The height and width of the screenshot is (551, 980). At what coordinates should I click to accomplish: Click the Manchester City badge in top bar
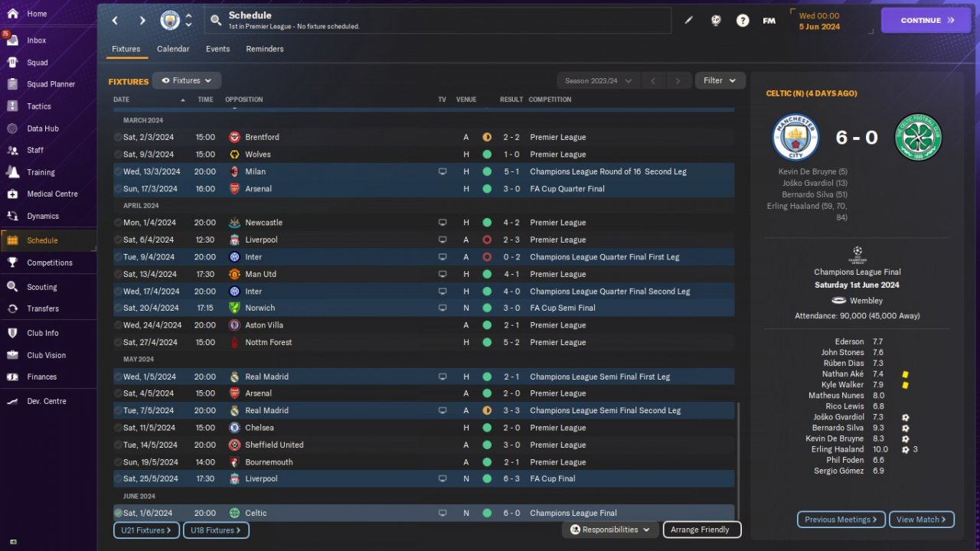coord(170,21)
